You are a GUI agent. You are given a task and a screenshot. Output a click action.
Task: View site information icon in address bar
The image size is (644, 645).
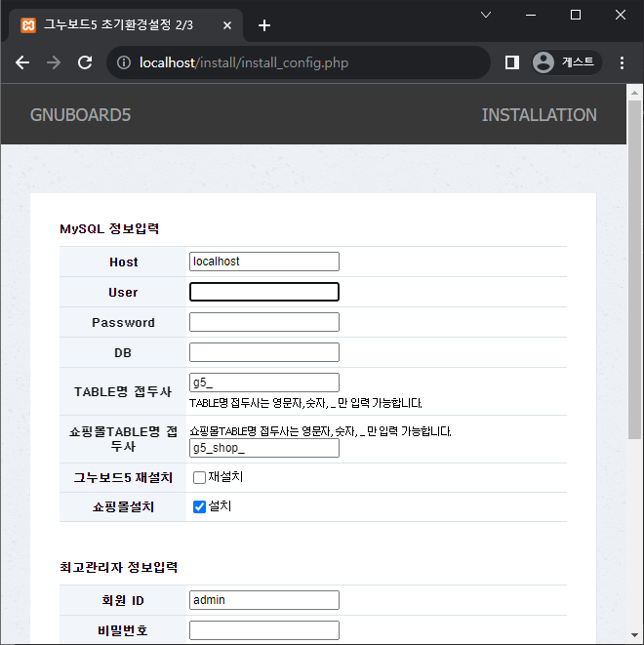click(124, 62)
